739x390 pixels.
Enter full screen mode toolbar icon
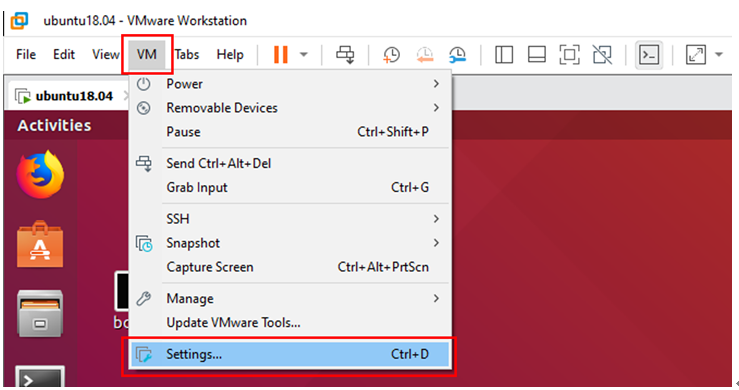(569, 55)
